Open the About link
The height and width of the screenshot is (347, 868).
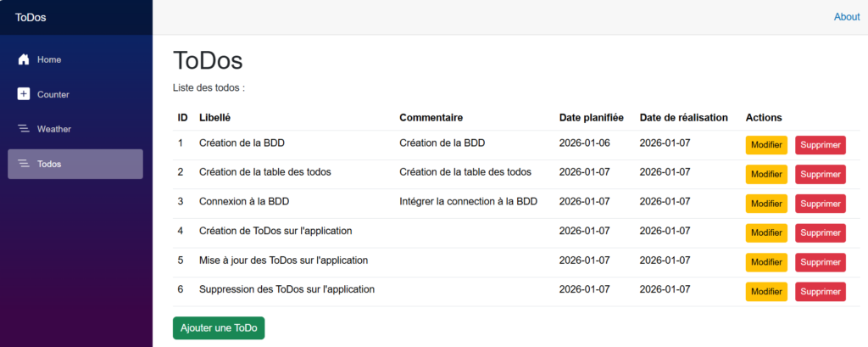click(x=846, y=17)
